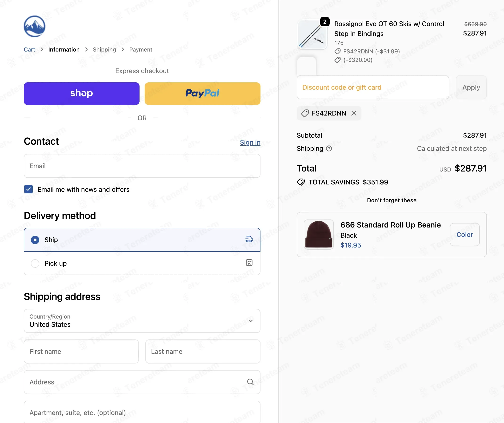Viewport: 504px width, 423px height.
Task: Click the total savings tag icon
Action: coord(301,182)
